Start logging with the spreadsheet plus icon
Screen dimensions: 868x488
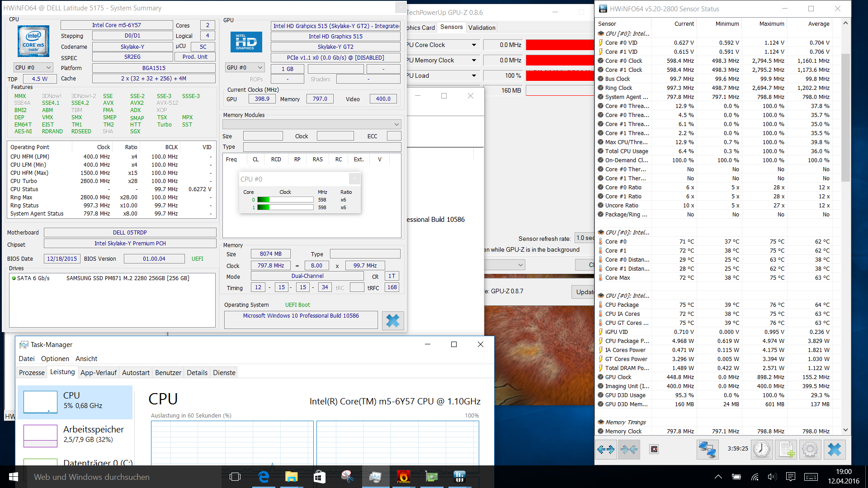tap(786, 449)
